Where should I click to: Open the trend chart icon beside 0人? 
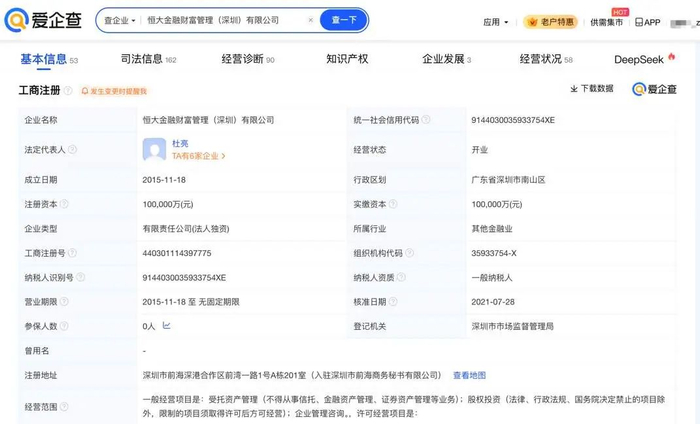coord(167,325)
